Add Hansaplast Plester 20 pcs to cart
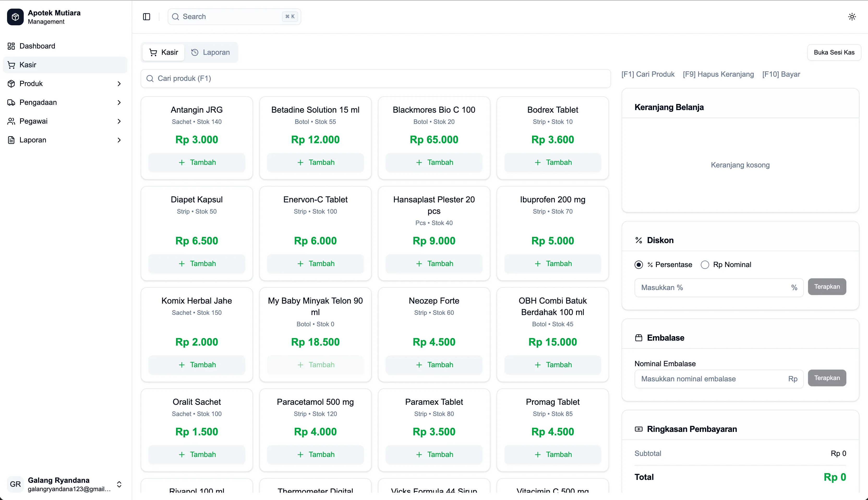 pyautogui.click(x=434, y=264)
